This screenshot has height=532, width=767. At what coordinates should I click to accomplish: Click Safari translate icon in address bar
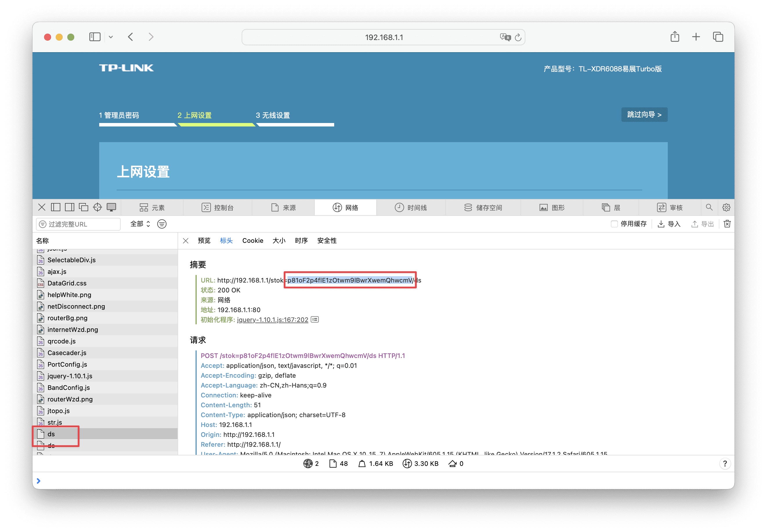[505, 37]
